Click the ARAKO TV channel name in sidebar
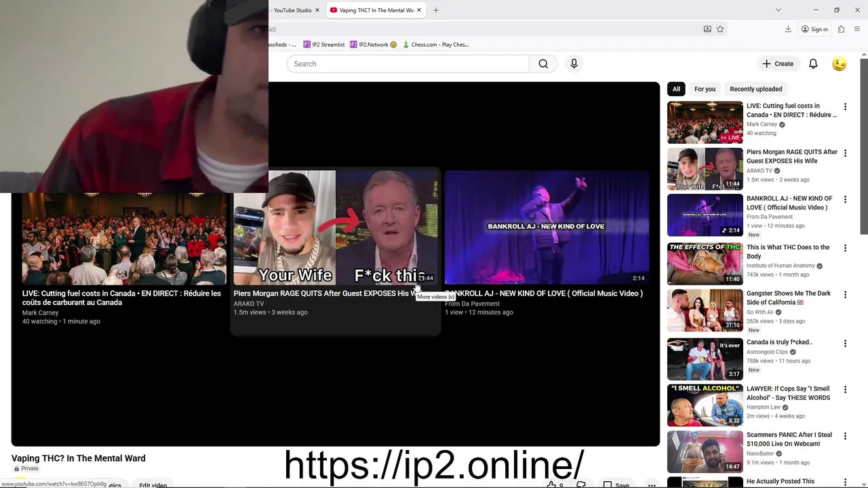The width and height of the screenshot is (868, 488). [759, 171]
